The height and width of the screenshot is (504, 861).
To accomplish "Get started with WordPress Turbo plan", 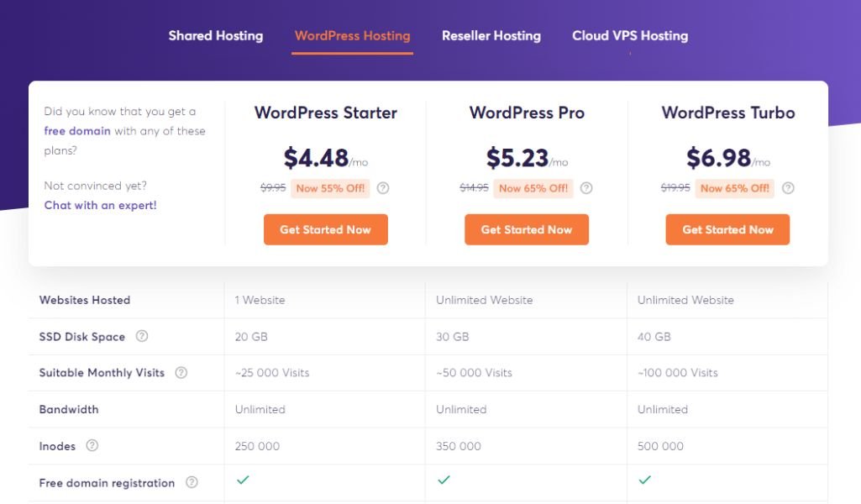I will 727,229.
